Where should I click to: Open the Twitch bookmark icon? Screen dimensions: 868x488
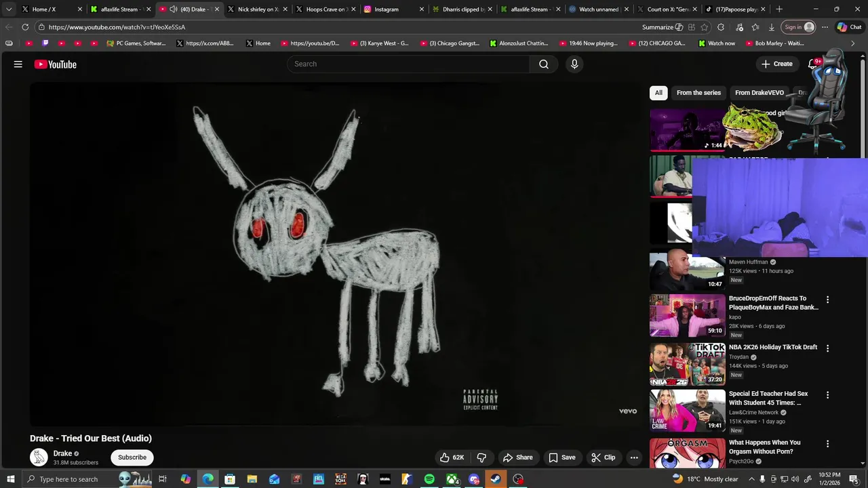[x=45, y=43]
